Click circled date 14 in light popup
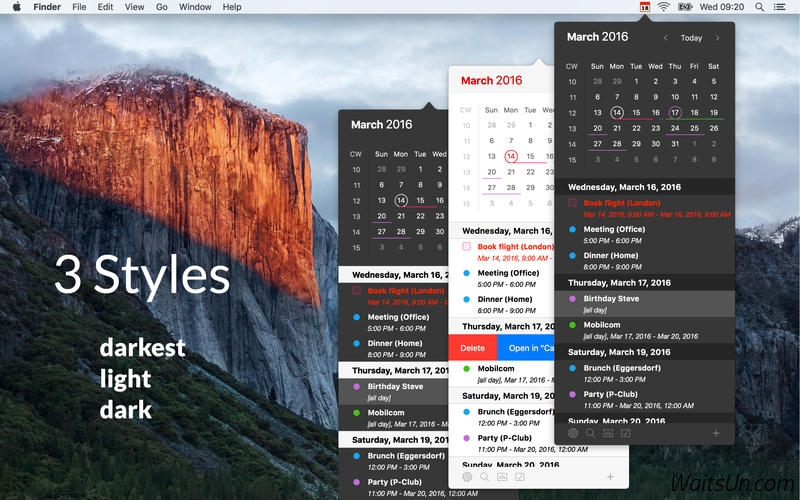The height and width of the screenshot is (500, 800). [x=511, y=157]
